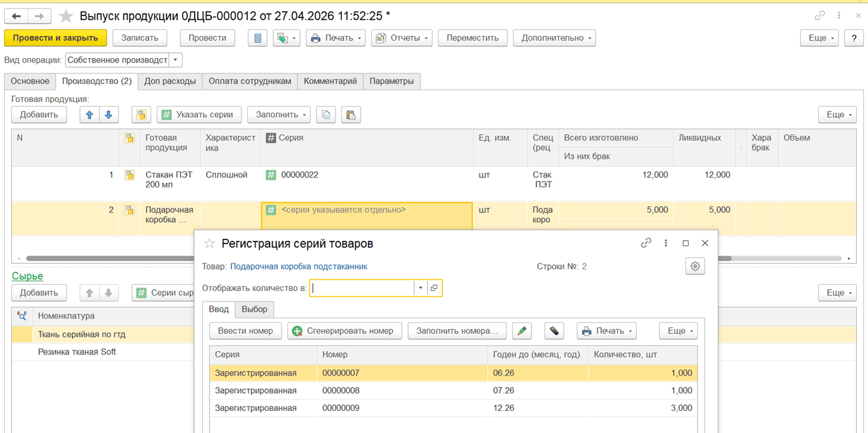Open the Подарочная коробка подстаканник link
Screen dimensions: 868x433
[298, 266]
